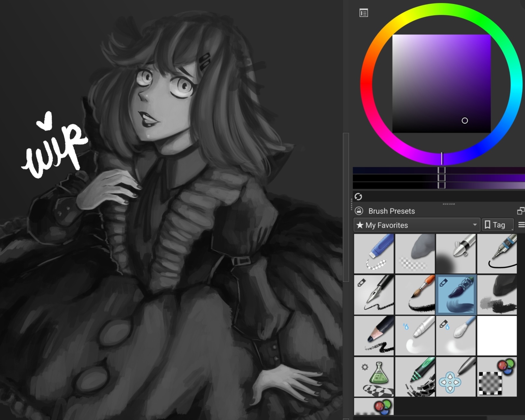Choose the airbrush preset with soft shadow
The height and width of the screenshot is (420, 525).
456,254
